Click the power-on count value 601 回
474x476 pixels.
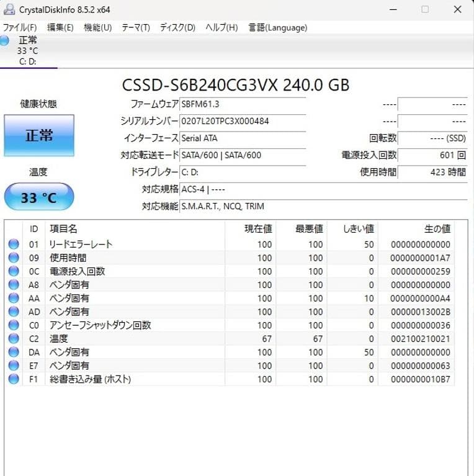click(432, 155)
